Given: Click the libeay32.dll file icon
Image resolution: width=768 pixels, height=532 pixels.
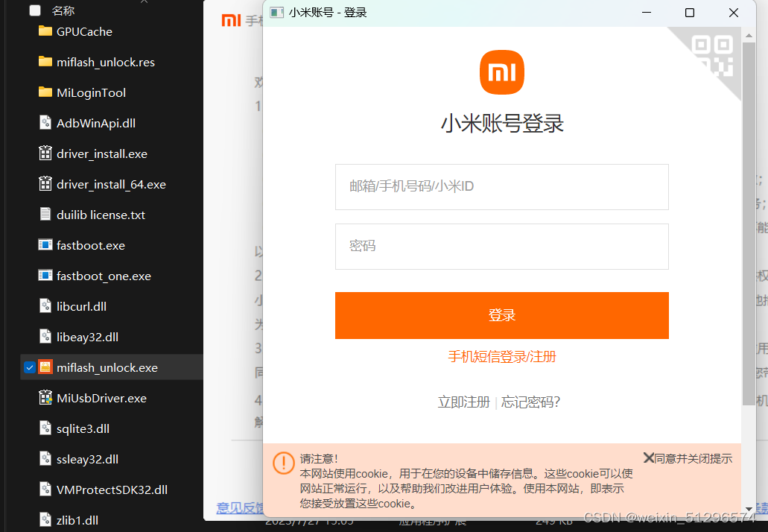Looking at the screenshot, I should pyautogui.click(x=45, y=337).
